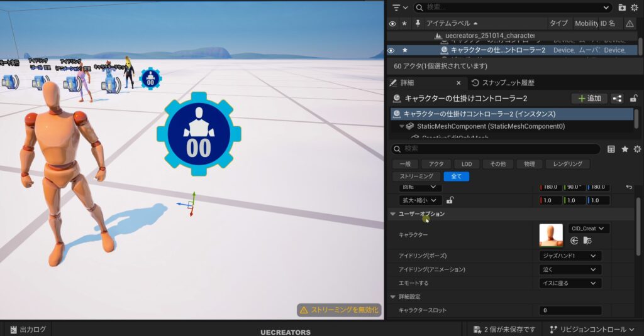The width and height of the screenshot is (644, 336).
Task: Click the Blueprint/C++ add icon beside 追加
Action: tap(617, 99)
